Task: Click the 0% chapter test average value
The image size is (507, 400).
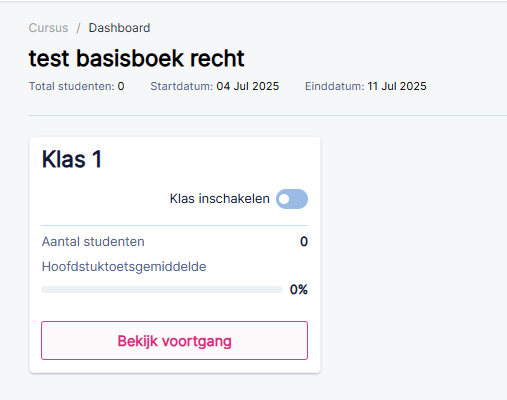Action: pyautogui.click(x=299, y=290)
